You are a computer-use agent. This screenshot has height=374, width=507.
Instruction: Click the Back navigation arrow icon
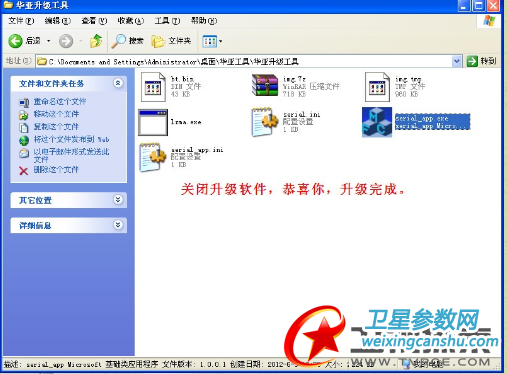click(x=15, y=41)
